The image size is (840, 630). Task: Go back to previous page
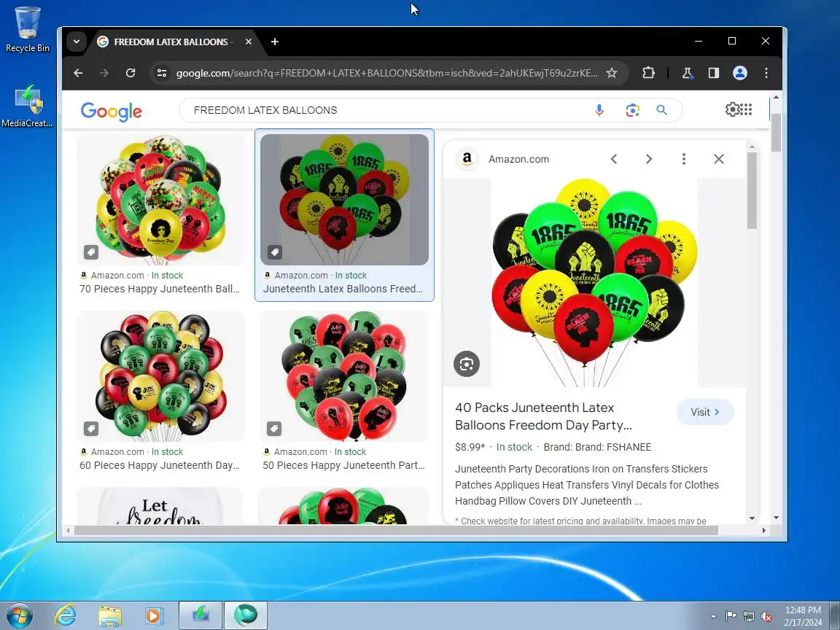(78, 73)
